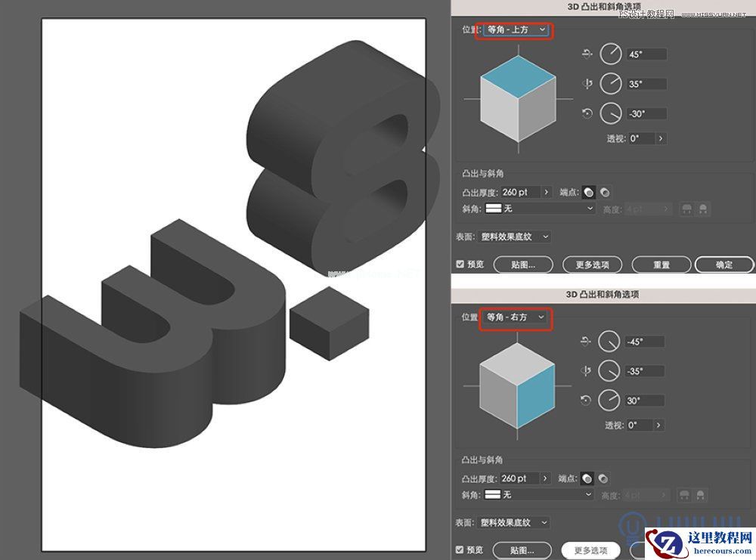The image size is (756, 560).
Task: Click Z-axis rotate icon in lower dialog
Action: (585, 401)
